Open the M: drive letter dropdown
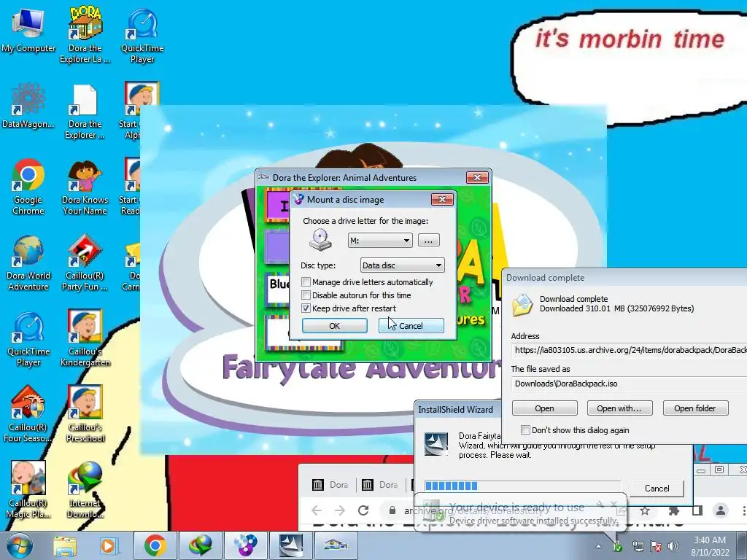Viewport: 747px width, 560px height. click(x=380, y=241)
